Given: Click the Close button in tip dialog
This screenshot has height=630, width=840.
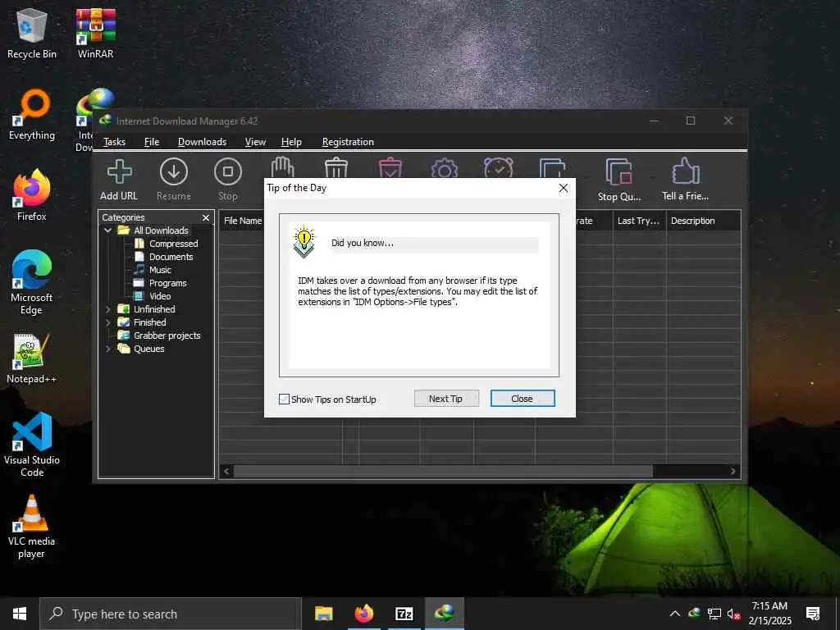Looking at the screenshot, I should tap(523, 399).
